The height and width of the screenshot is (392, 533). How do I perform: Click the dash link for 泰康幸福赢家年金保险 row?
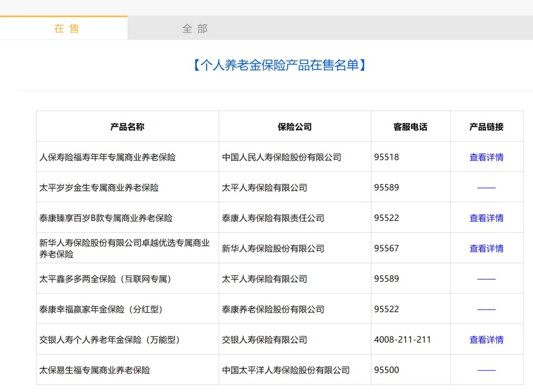[x=486, y=310]
